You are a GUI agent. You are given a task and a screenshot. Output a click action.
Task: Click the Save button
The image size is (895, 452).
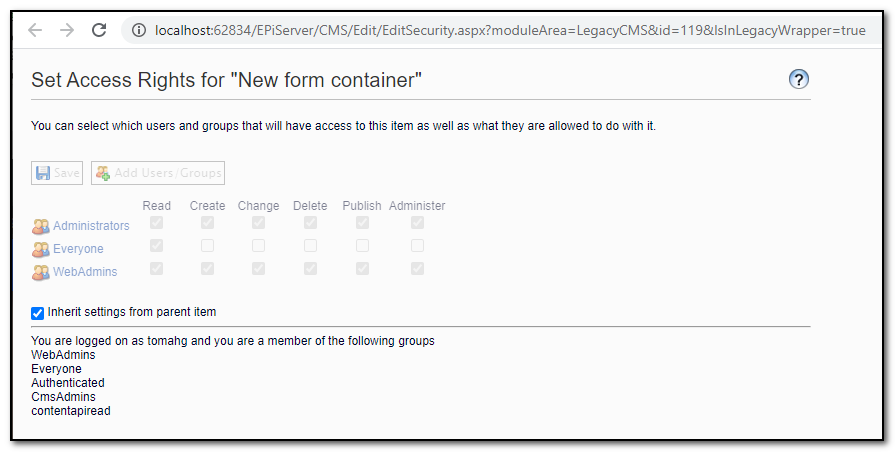[58, 173]
